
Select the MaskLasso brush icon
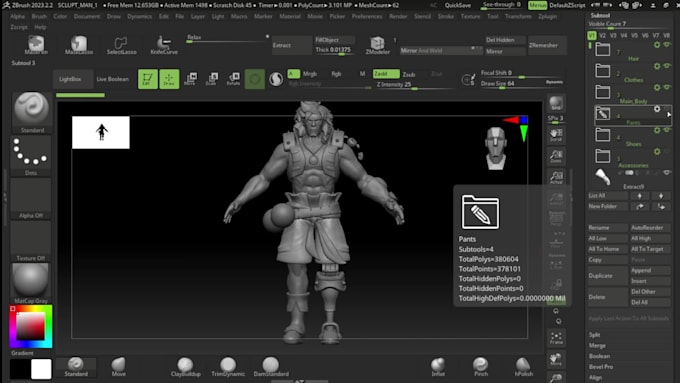click(x=78, y=45)
